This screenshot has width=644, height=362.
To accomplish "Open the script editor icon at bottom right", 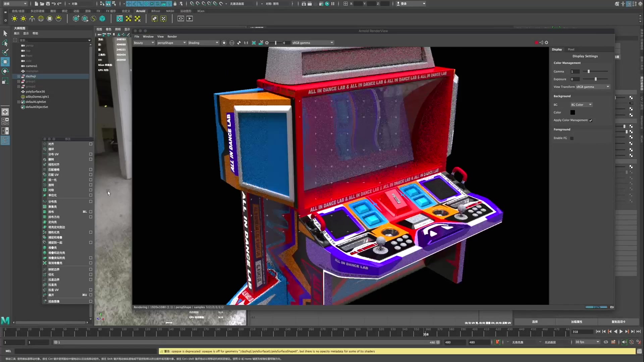I will pyautogui.click(x=639, y=351).
